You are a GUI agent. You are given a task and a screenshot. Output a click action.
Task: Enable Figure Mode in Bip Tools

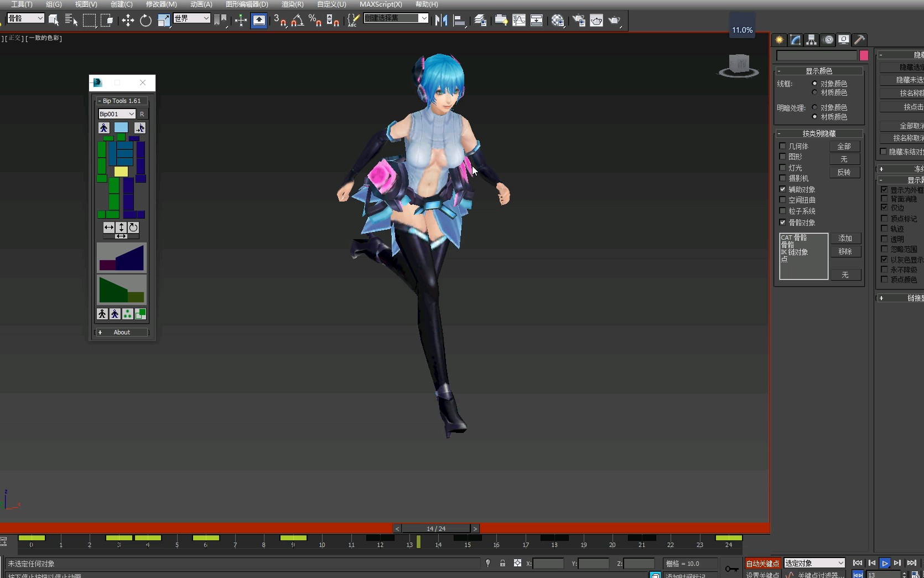[103, 128]
